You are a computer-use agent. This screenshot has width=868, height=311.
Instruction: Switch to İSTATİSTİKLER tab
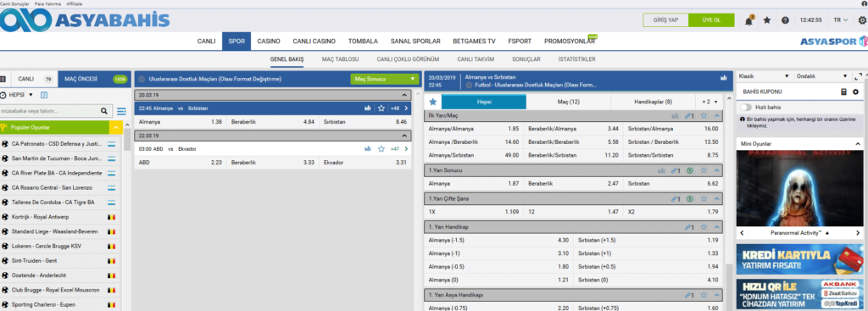(x=576, y=59)
